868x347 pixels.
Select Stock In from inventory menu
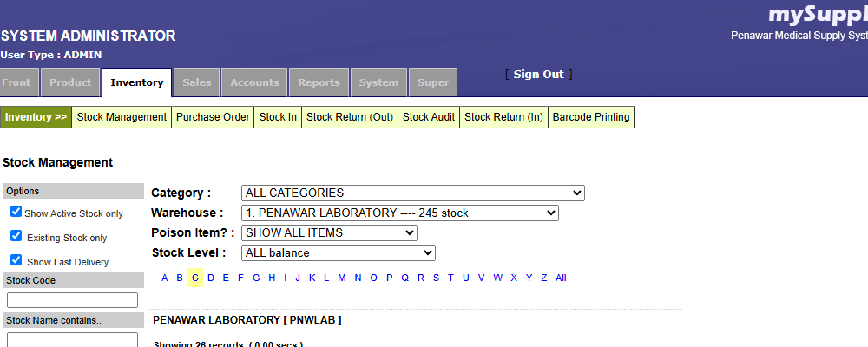[278, 117]
